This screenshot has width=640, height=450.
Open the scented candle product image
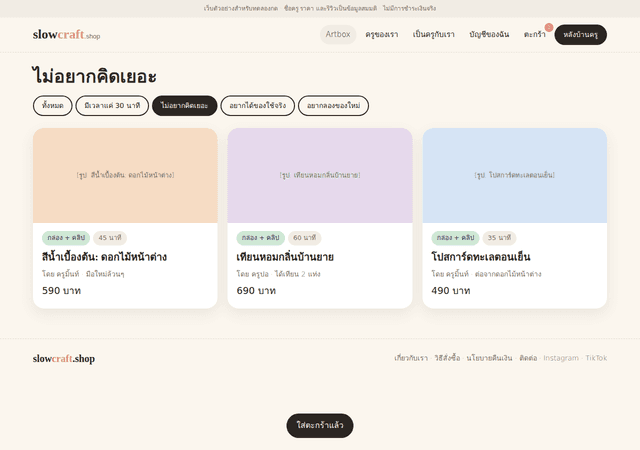[320, 176]
